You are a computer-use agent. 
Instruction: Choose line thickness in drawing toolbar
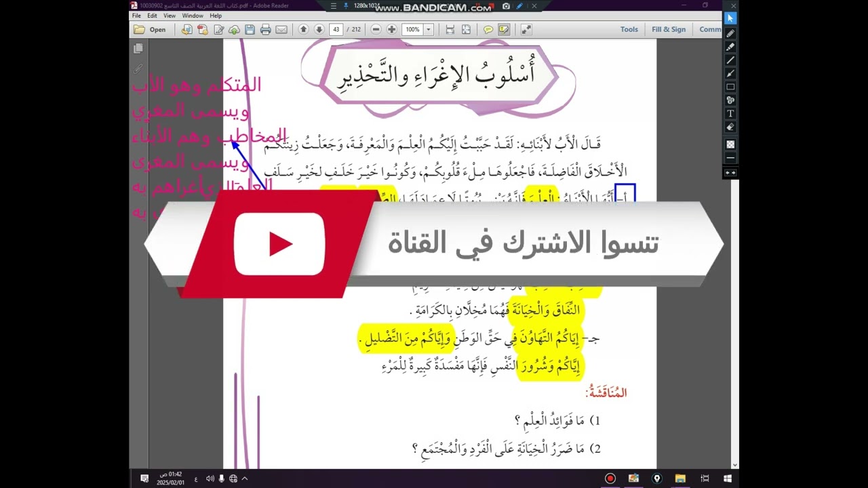(x=730, y=158)
